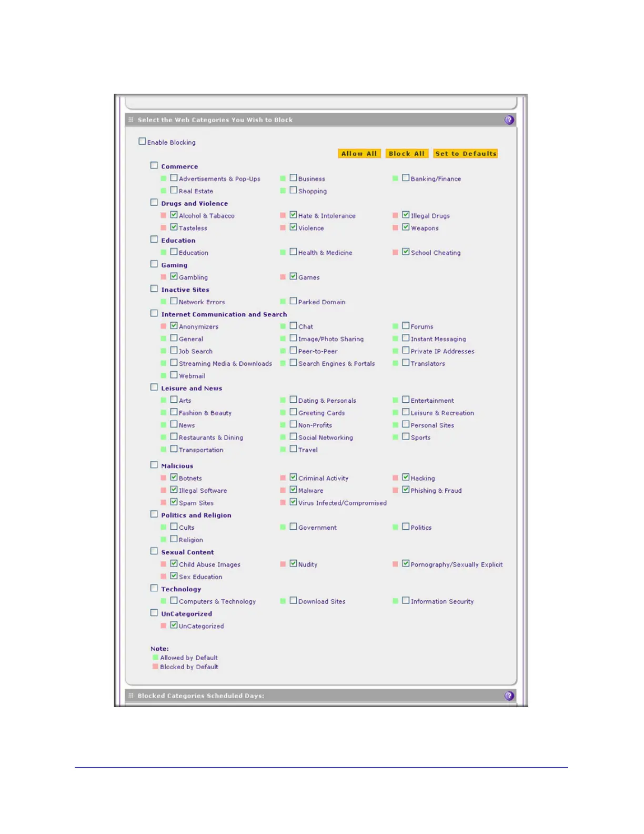Screen dimensions: 644x834
Task: Click the Set to Defaults button
Action: tap(466, 154)
